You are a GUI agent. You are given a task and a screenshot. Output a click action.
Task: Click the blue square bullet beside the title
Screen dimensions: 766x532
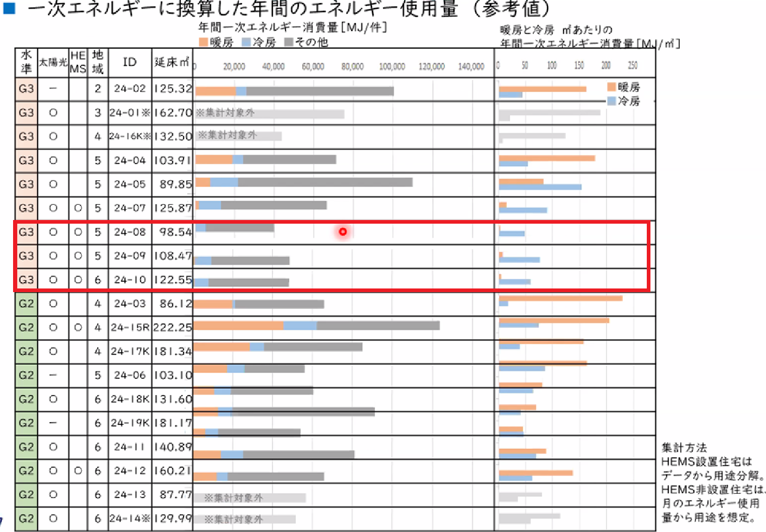pos(9,8)
